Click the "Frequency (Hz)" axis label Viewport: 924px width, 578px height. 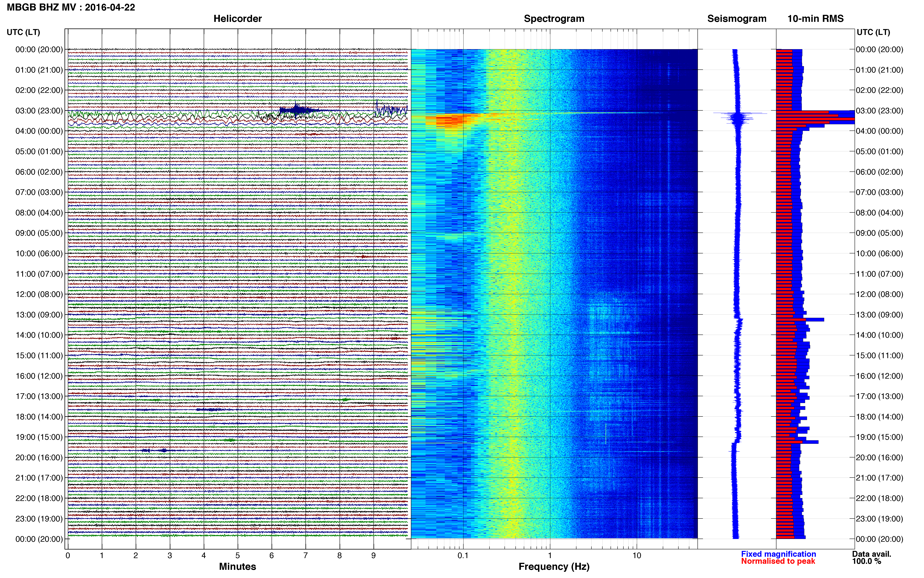pyautogui.click(x=554, y=566)
